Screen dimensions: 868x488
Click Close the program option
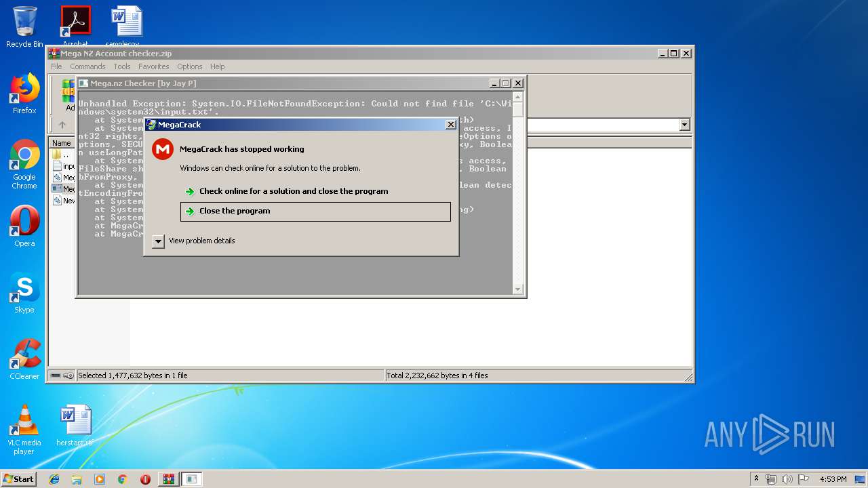[315, 211]
